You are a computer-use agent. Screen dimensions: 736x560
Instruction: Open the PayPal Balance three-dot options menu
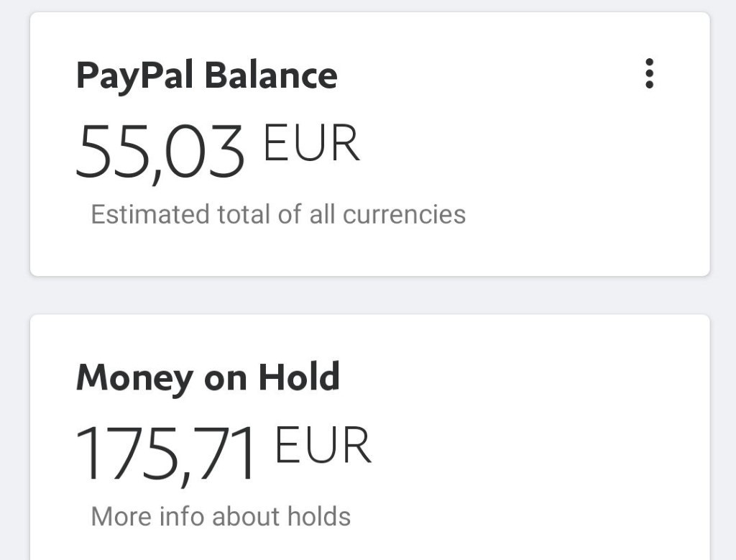[x=649, y=74]
